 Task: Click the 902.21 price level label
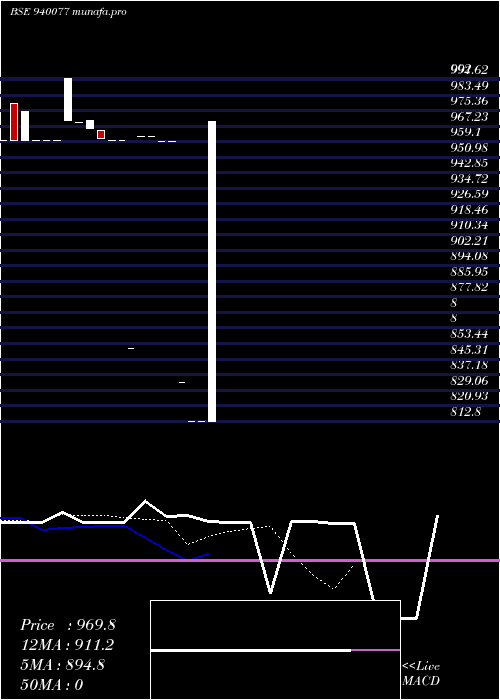click(x=469, y=241)
